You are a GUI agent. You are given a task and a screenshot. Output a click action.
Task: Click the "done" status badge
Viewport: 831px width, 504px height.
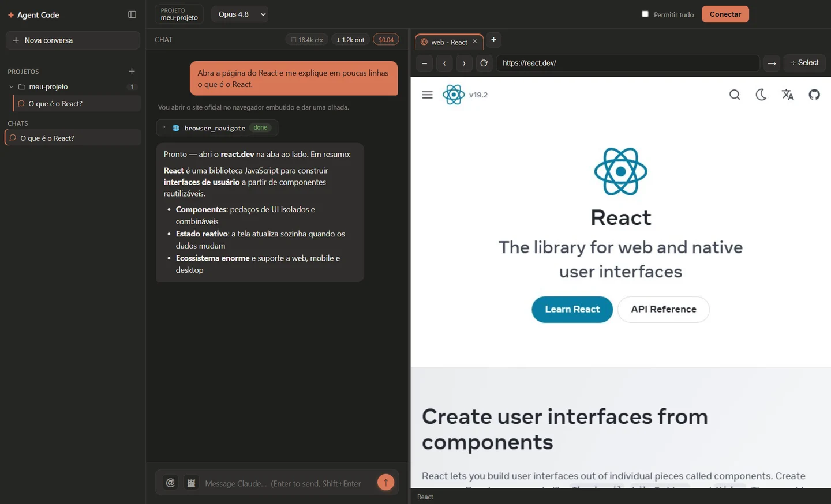coord(261,127)
